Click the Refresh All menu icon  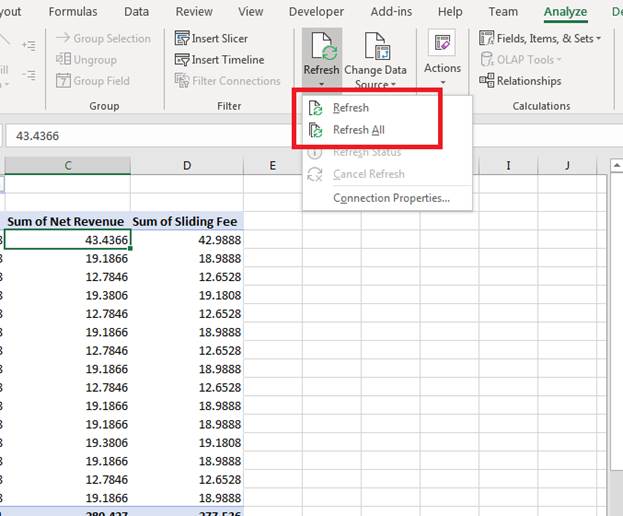pos(315,130)
